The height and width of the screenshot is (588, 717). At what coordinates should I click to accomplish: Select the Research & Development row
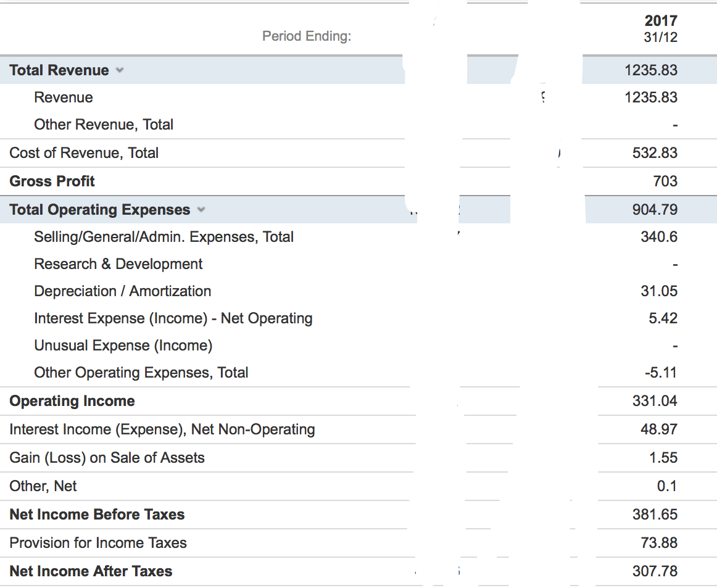tap(118, 263)
